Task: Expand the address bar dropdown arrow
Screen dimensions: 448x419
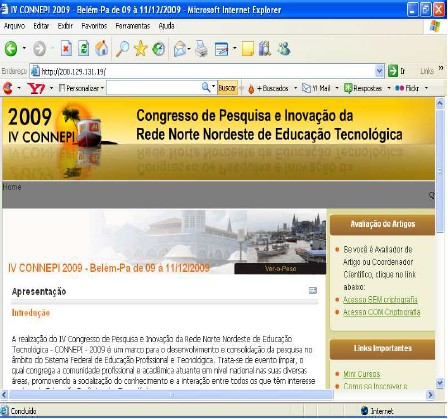Action: pyautogui.click(x=379, y=71)
